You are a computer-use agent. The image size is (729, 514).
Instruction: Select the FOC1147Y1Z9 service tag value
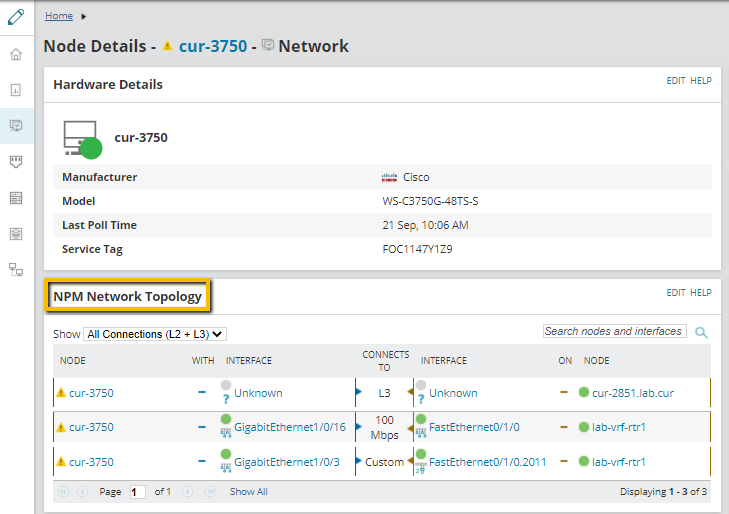tap(417, 249)
